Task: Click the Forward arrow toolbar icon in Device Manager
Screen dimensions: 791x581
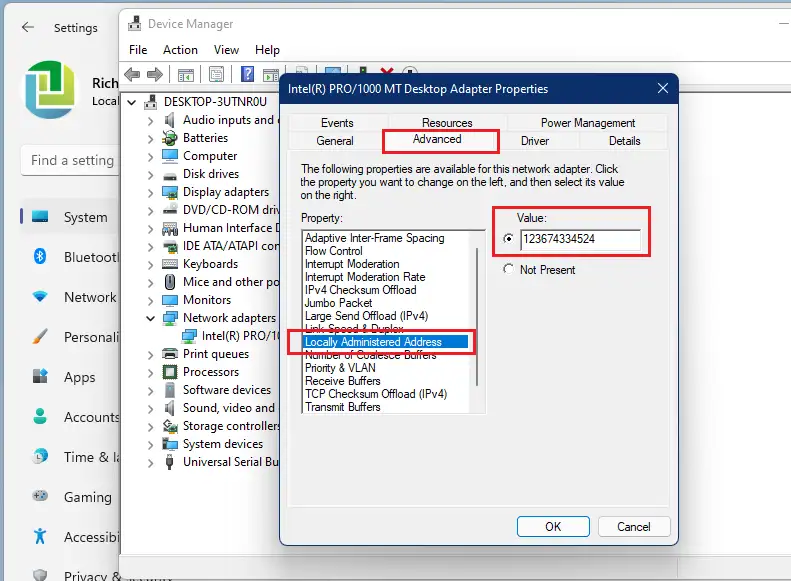Action: pos(155,75)
